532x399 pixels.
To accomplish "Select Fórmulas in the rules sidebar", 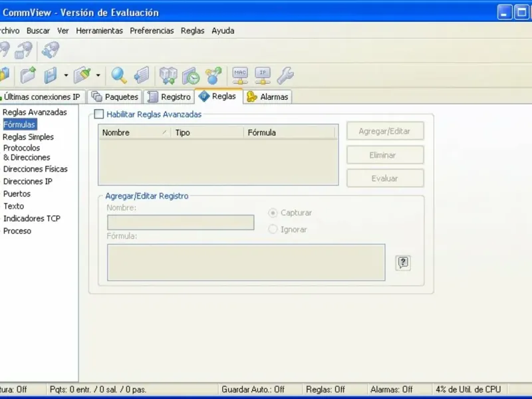I will click(x=19, y=124).
